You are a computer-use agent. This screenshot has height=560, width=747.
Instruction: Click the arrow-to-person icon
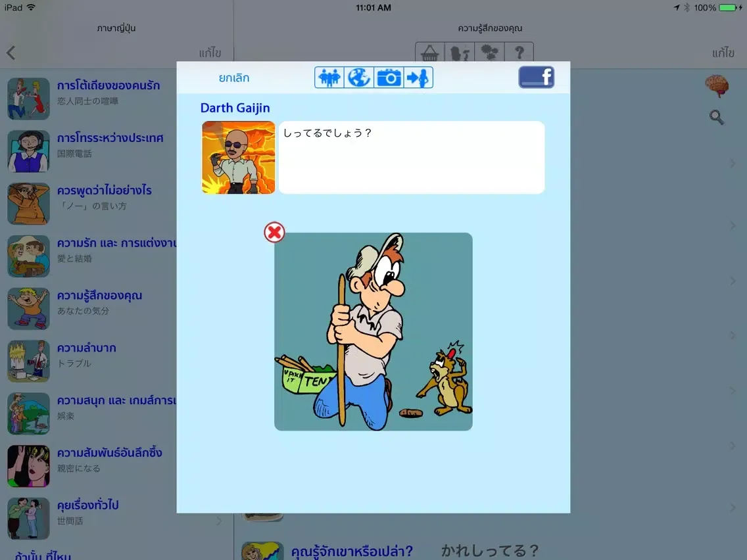(x=418, y=78)
